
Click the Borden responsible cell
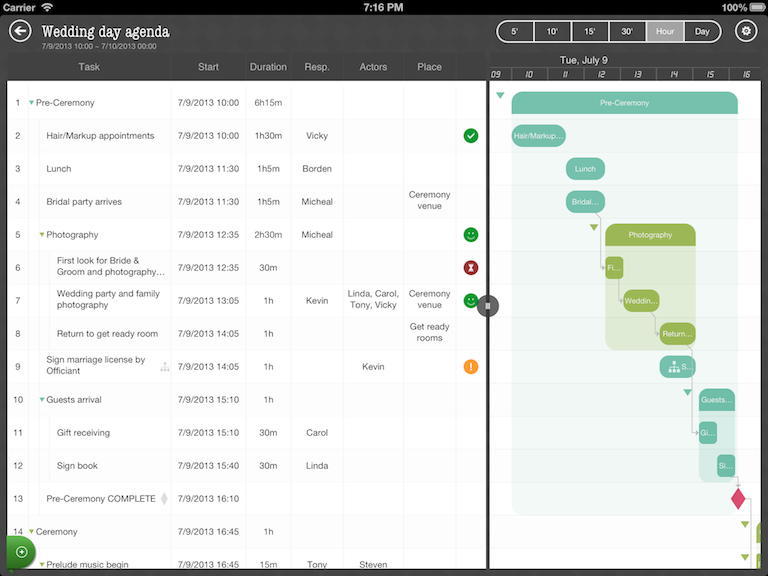(317, 168)
